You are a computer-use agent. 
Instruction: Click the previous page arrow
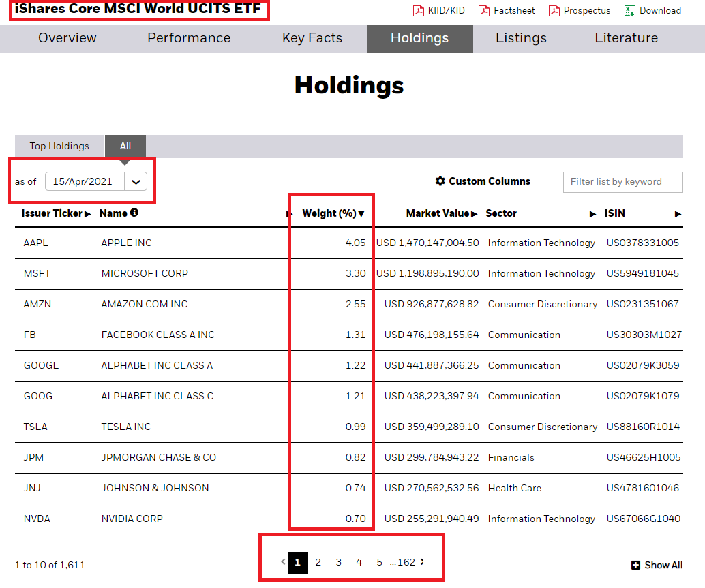[283, 562]
